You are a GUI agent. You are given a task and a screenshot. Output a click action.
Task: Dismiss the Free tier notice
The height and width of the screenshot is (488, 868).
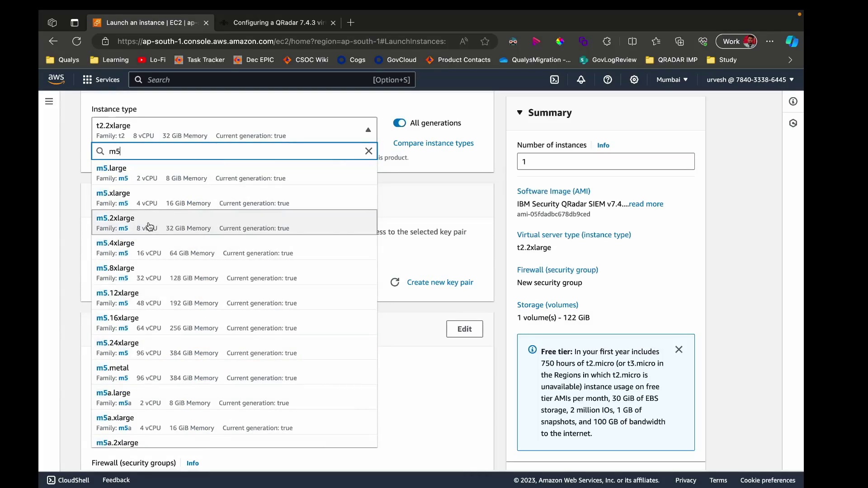pyautogui.click(x=679, y=349)
